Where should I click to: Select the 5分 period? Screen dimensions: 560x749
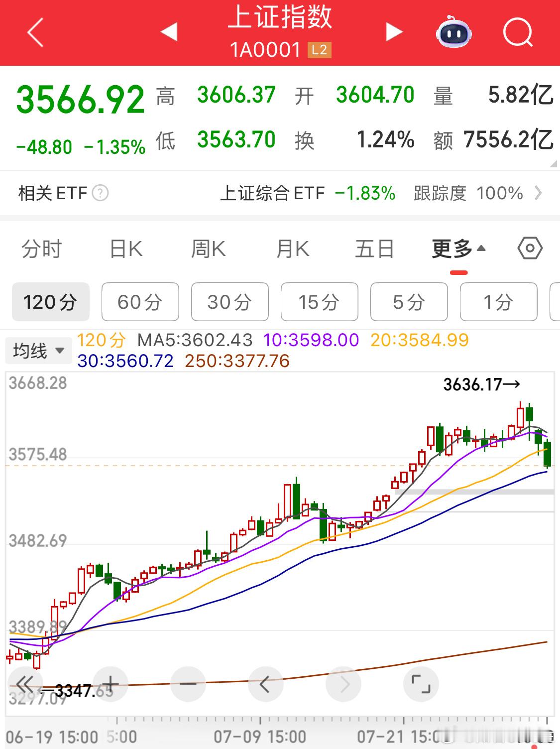(x=409, y=302)
